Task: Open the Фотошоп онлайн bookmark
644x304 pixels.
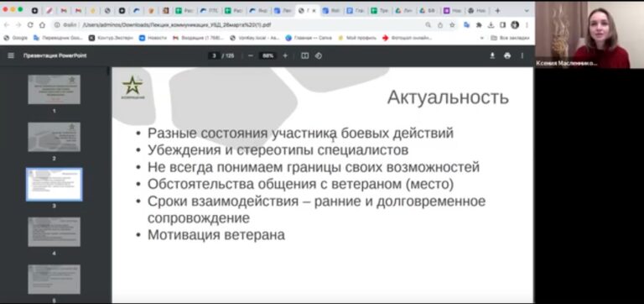Action: pyautogui.click(x=407, y=38)
